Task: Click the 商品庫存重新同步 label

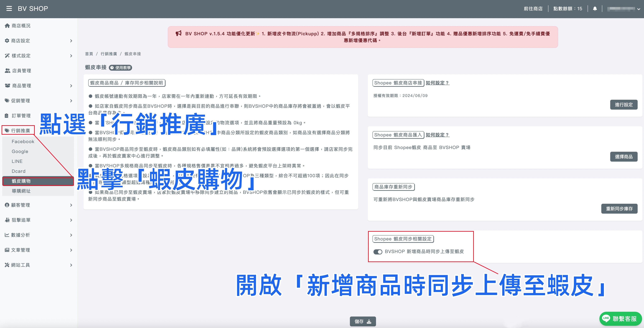Action: (x=393, y=187)
